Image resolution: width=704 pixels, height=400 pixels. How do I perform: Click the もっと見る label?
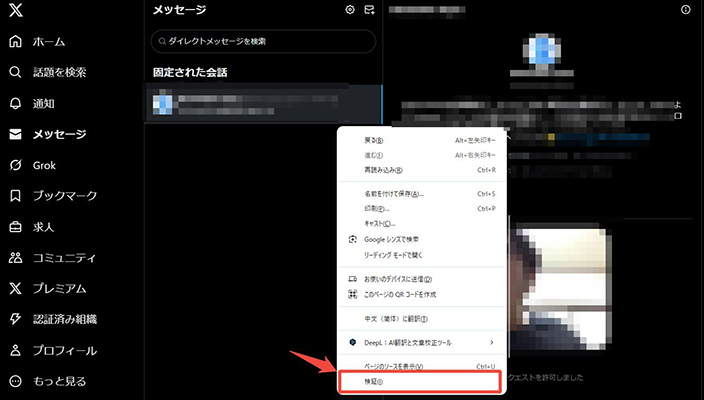click(60, 381)
